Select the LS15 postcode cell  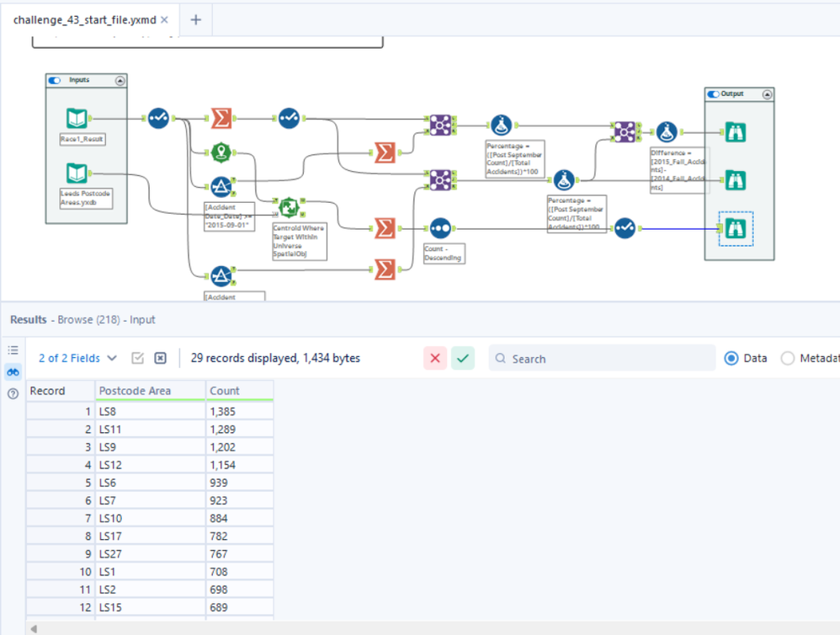point(150,607)
